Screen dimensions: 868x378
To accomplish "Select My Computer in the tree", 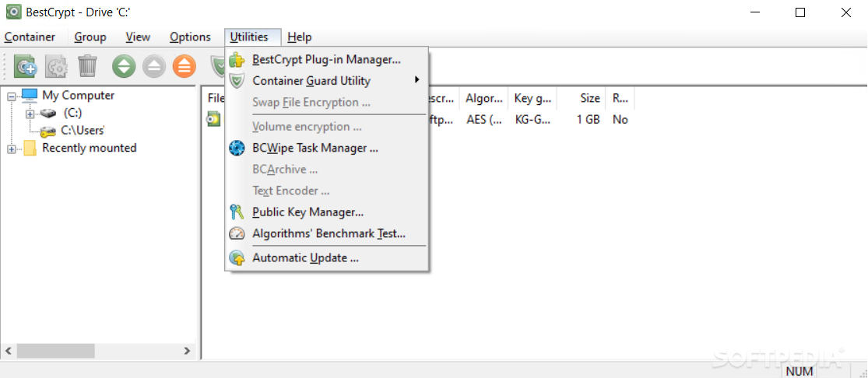I will [x=78, y=95].
